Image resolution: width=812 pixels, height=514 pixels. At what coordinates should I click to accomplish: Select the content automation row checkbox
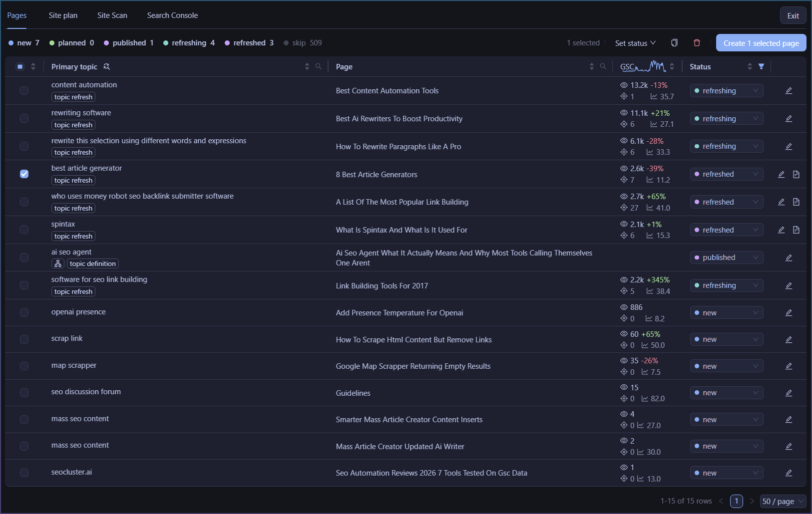point(24,91)
